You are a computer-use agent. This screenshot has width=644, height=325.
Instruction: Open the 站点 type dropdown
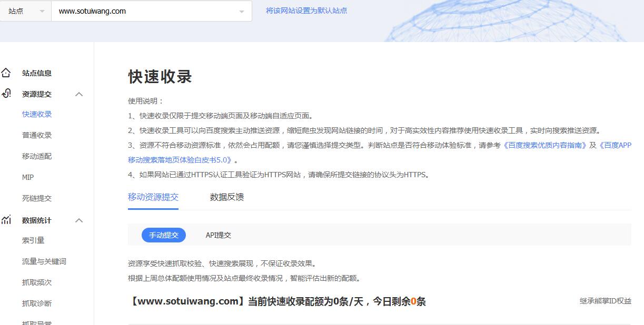(x=25, y=11)
